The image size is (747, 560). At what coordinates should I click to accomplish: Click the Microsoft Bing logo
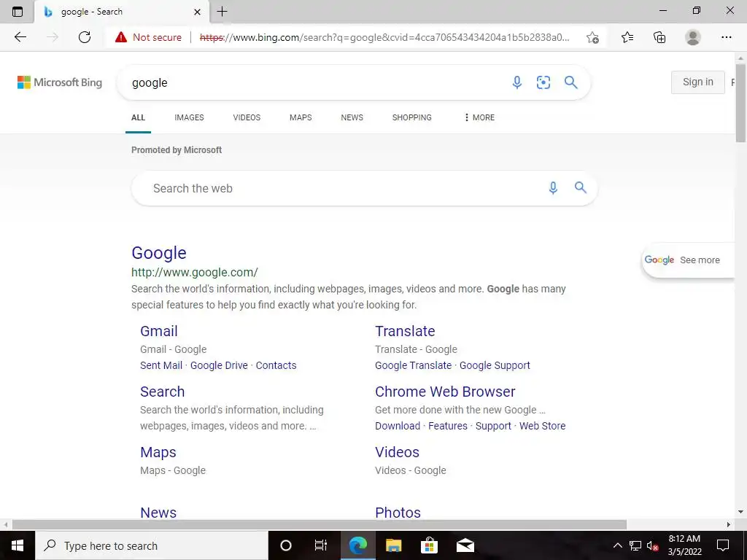pos(60,82)
